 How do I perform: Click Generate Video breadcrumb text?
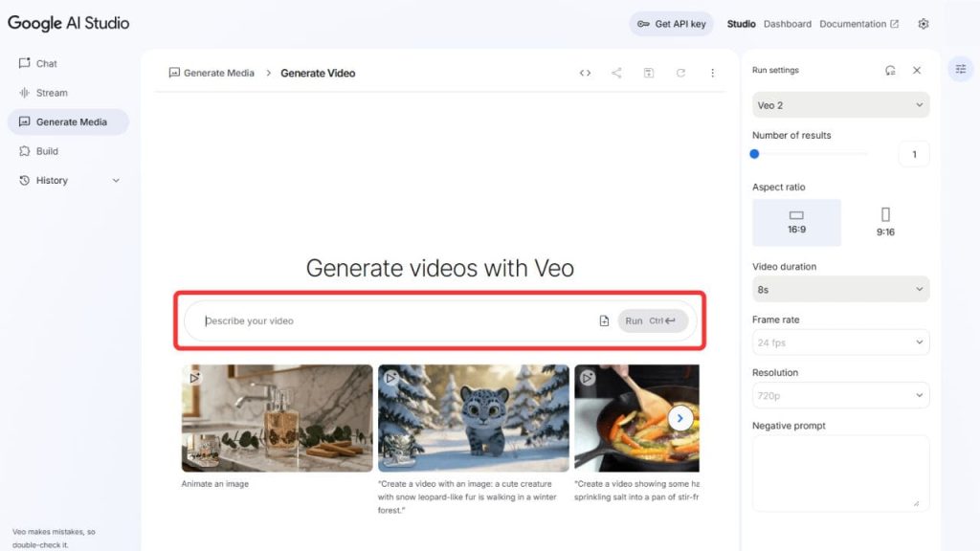click(x=318, y=73)
